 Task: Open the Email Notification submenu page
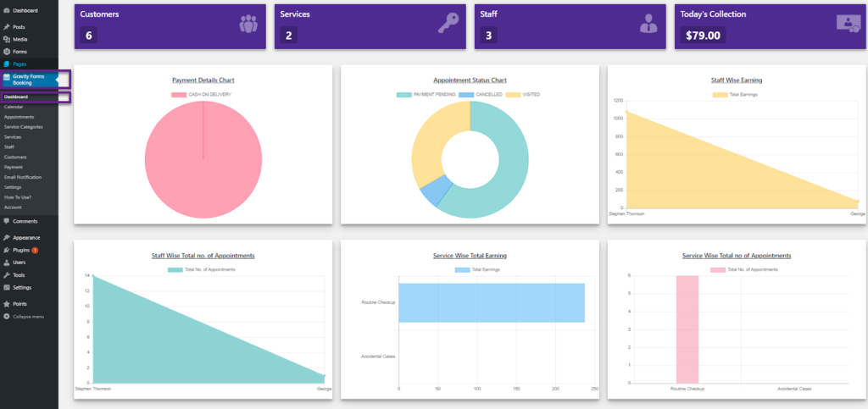pyautogui.click(x=22, y=177)
